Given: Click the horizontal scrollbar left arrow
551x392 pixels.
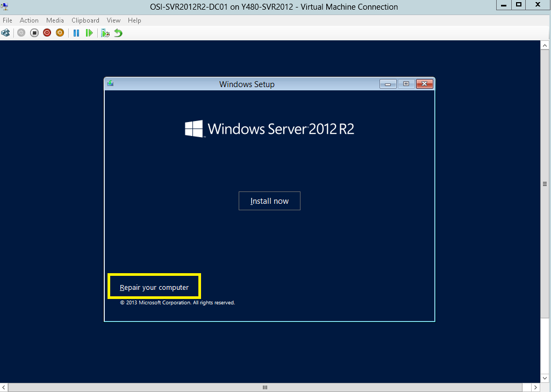Looking at the screenshot, I should (x=4, y=388).
